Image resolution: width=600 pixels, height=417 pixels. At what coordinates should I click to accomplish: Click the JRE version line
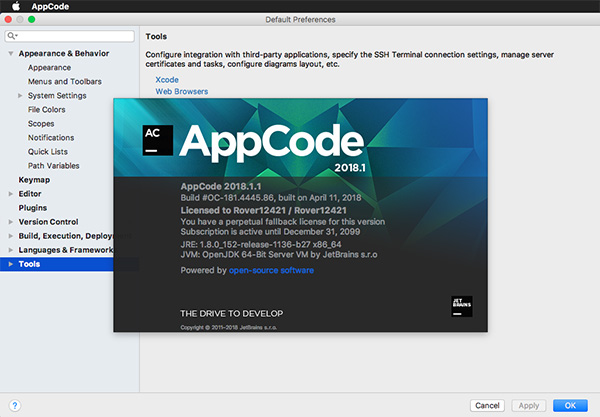coord(261,244)
